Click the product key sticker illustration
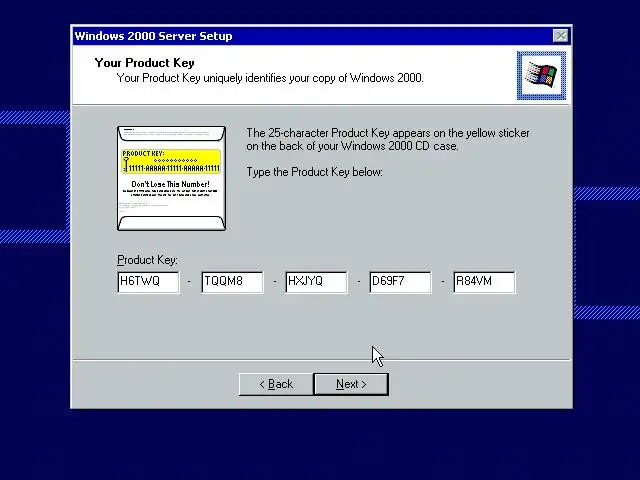 click(x=171, y=178)
